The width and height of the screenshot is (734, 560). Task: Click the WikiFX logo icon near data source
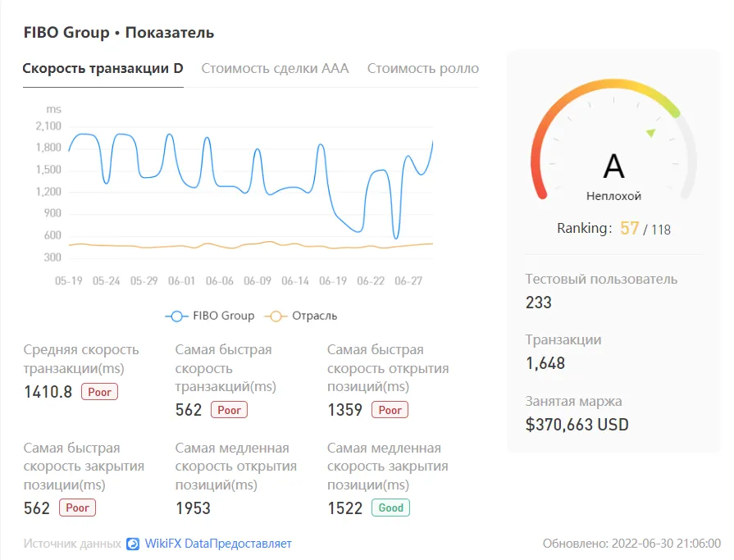coord(133,544)
